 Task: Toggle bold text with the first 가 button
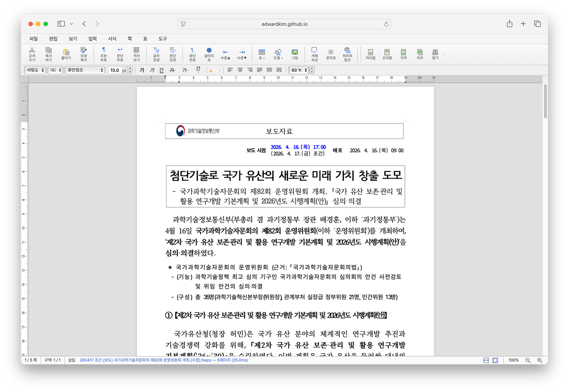point(141,70)
